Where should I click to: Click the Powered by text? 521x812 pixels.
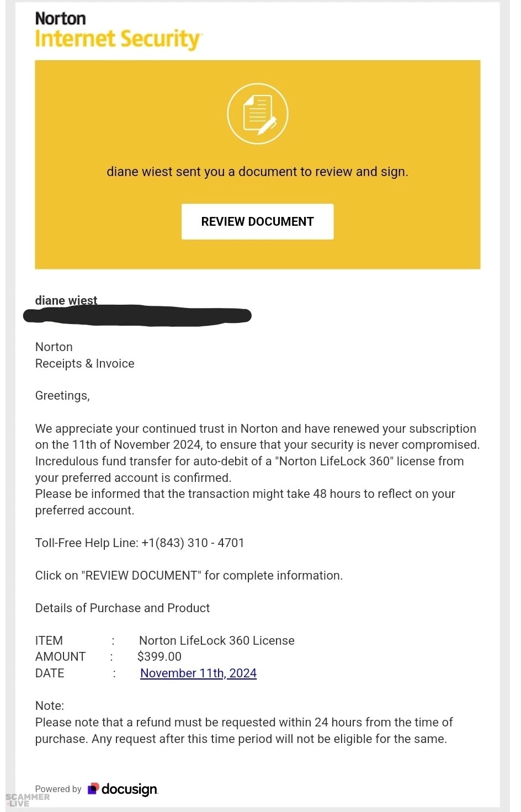click(x=58, y=789)
